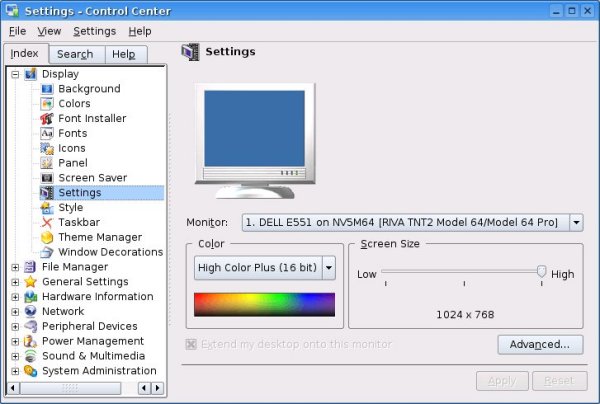This screenshot has width=600, height=404.
Task: Select the Panel icon in the Display list
Action: [47, 163]
